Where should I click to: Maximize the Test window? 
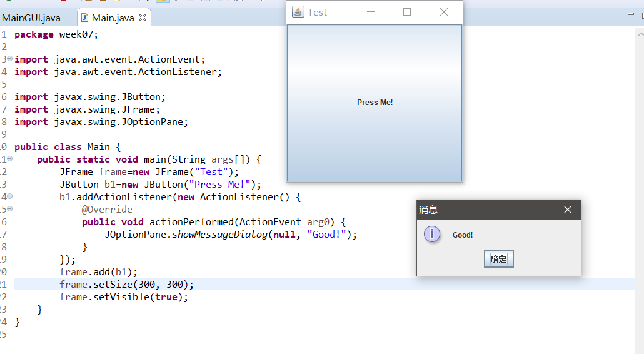click(x=407, y=12)
